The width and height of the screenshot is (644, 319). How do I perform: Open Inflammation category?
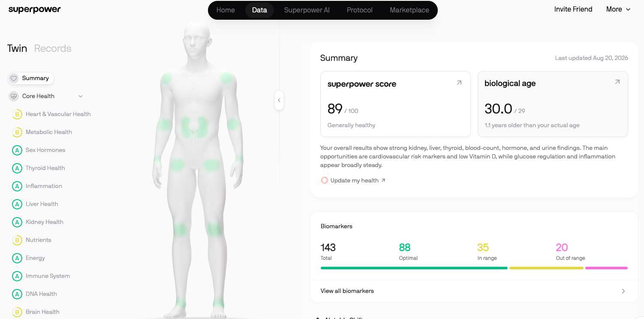coord(44,186)
